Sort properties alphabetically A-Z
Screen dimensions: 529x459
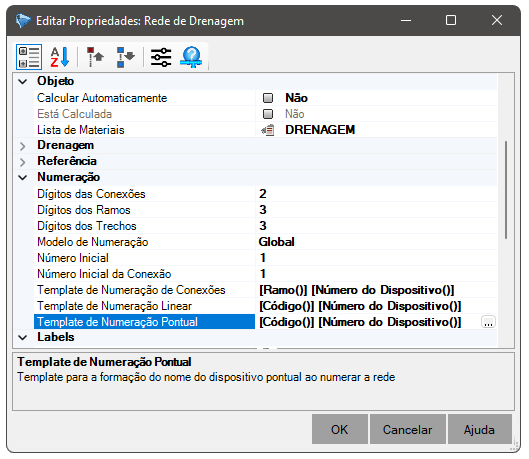tap(60, 57)
